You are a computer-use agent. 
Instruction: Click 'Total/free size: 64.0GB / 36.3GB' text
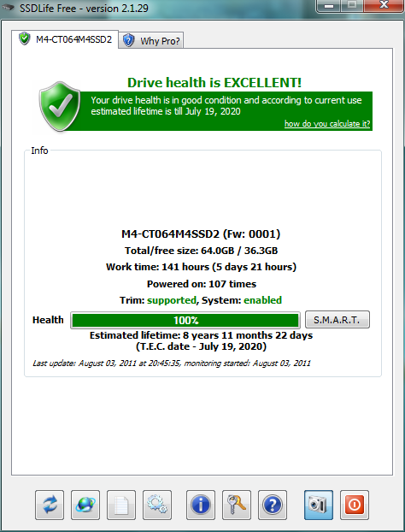[x=202, y=251]
